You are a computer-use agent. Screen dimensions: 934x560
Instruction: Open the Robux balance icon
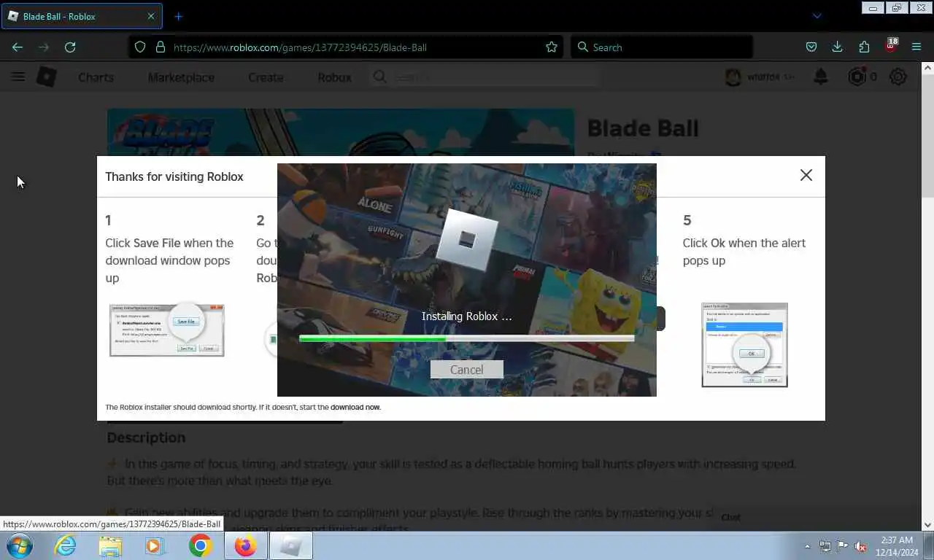857,77
